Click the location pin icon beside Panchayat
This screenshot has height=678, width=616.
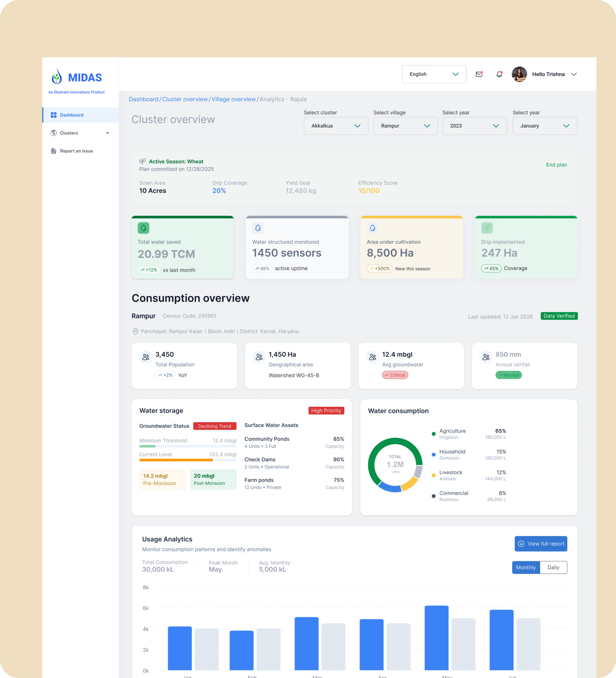tap(135, 331)
